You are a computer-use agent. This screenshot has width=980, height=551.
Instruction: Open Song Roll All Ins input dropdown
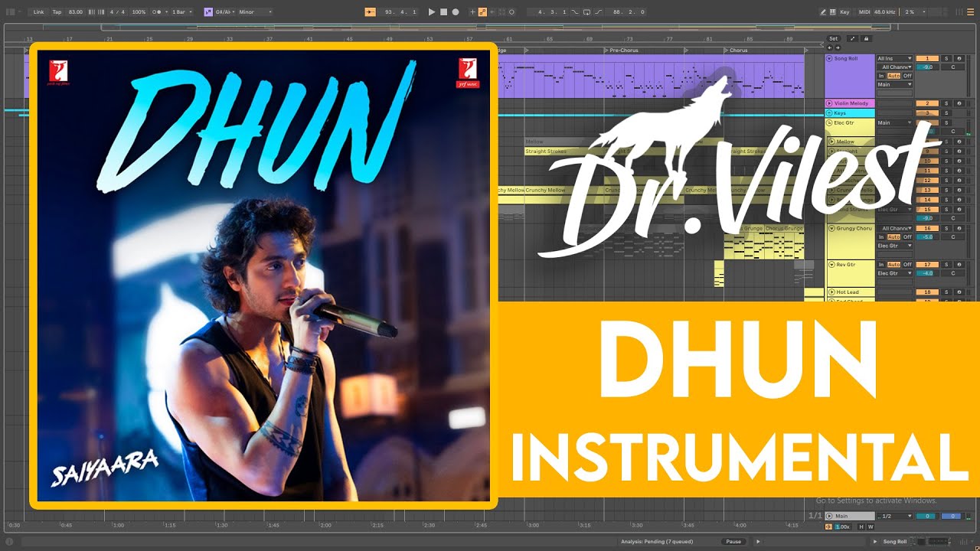(x=894, y=58)
